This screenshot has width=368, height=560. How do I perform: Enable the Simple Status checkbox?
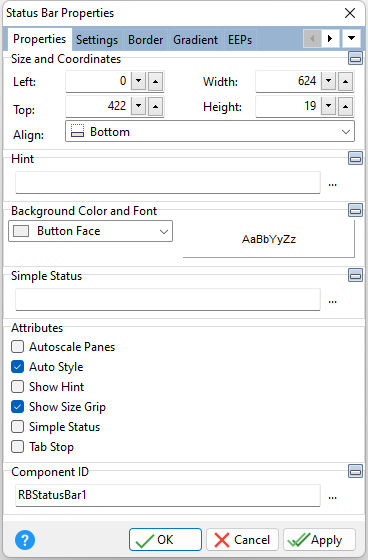[18, 426]
